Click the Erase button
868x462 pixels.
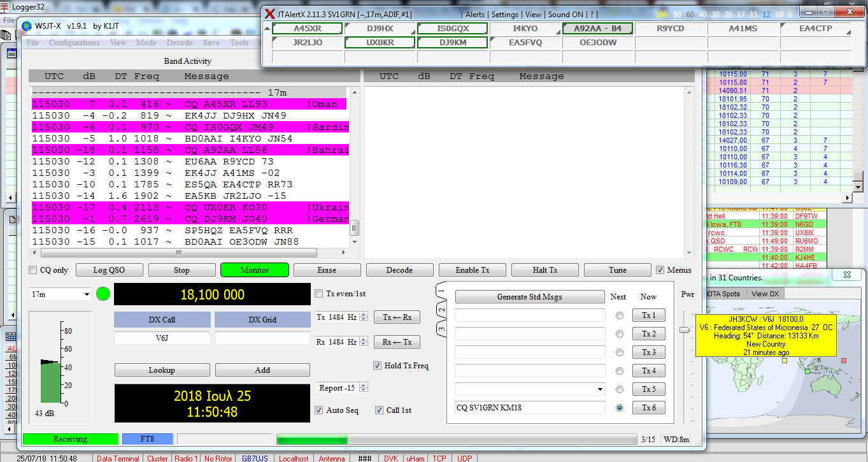(327, 270)
